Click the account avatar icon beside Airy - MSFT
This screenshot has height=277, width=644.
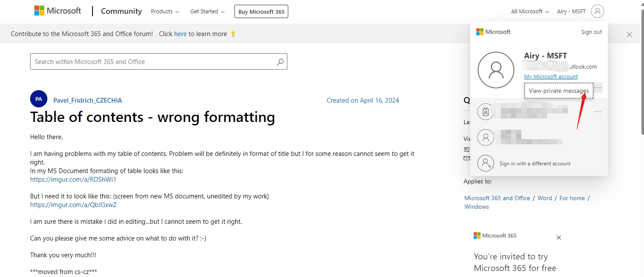[598, 11]
